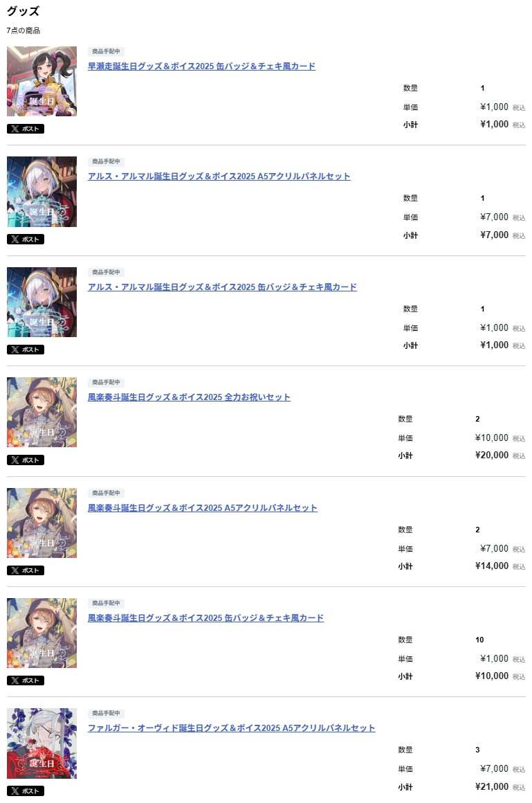Click ファルガー・オーヴィド product thumbnail
This screenshot has height=803, width=532.
pyautogui.click(x=42, y=743)
